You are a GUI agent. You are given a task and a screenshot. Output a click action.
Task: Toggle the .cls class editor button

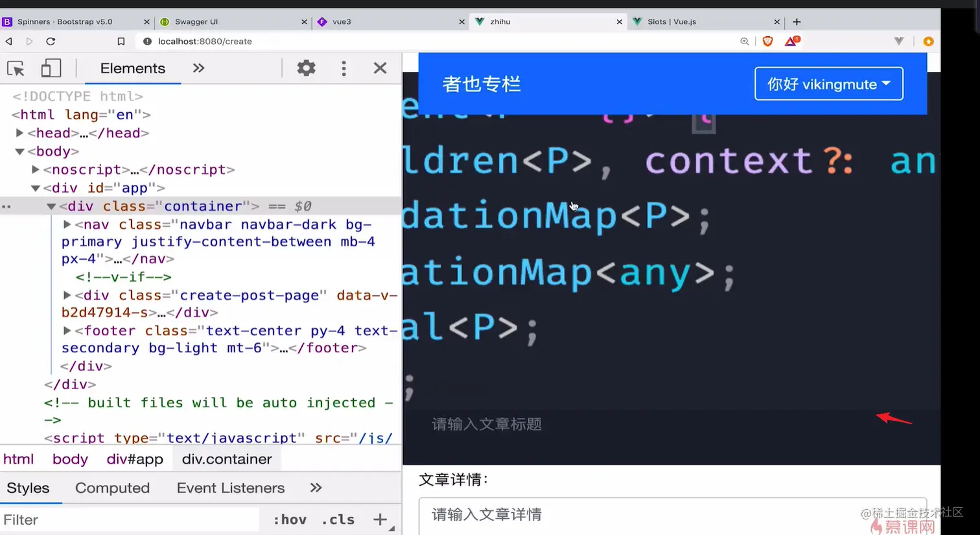338,519
